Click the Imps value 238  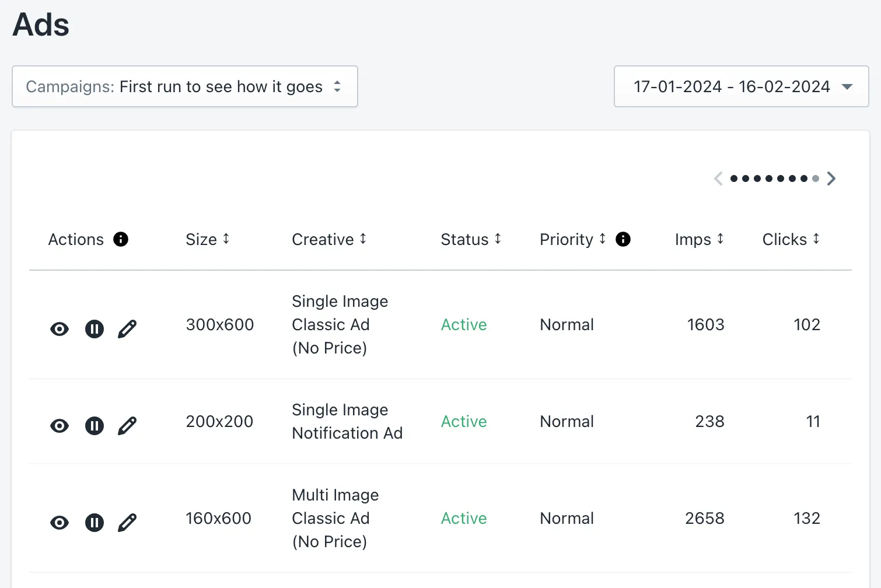pos(710,421)
